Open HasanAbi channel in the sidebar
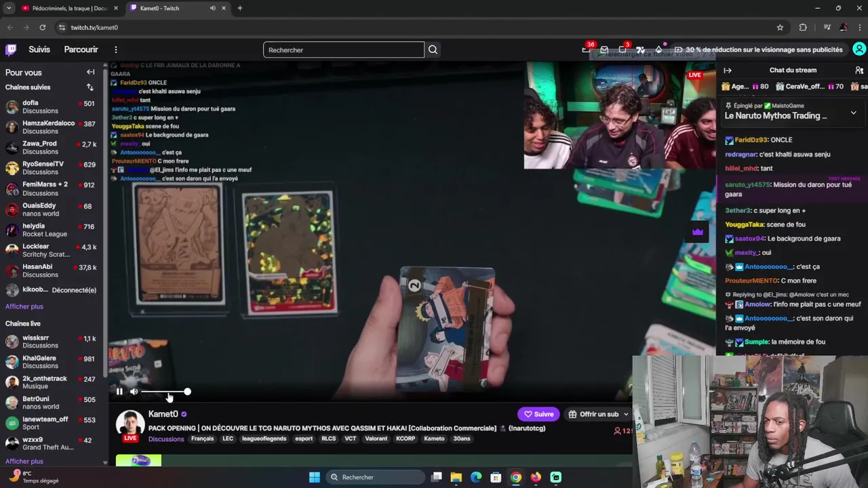This screenshot has width=868, height=488. tap(51, 270)
